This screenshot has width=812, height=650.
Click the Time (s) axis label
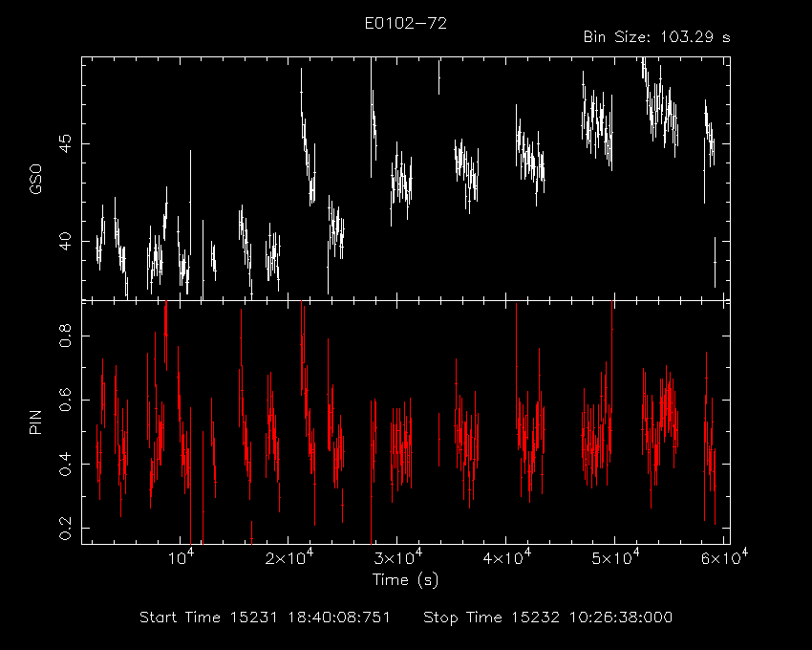pos(405,579)
